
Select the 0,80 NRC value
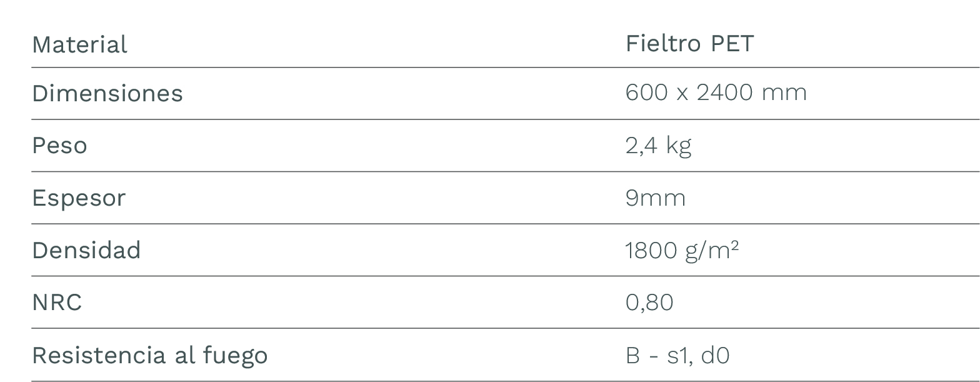click(649, 303)
